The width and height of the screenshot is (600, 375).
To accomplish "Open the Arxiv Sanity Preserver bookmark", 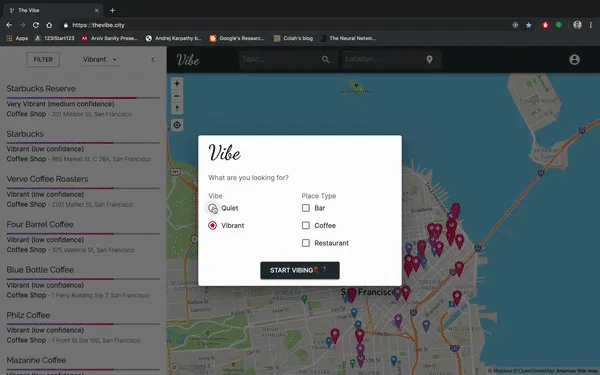I will coord(109,38).
